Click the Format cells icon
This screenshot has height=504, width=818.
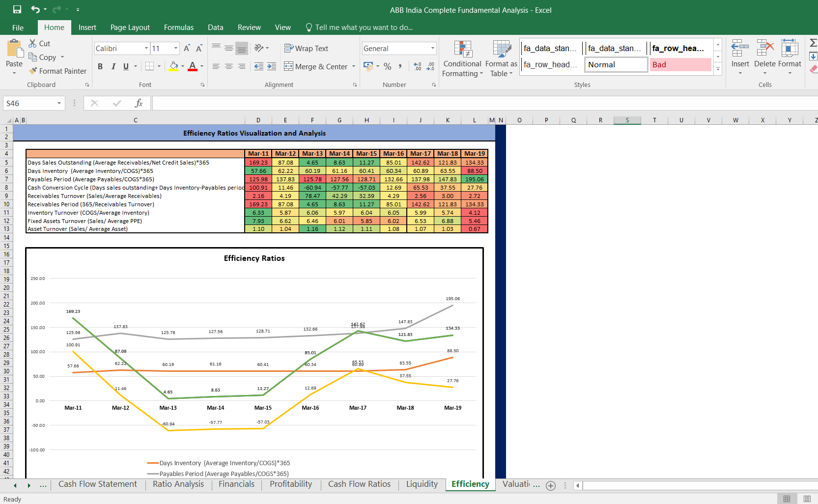(x=790, y=49)
